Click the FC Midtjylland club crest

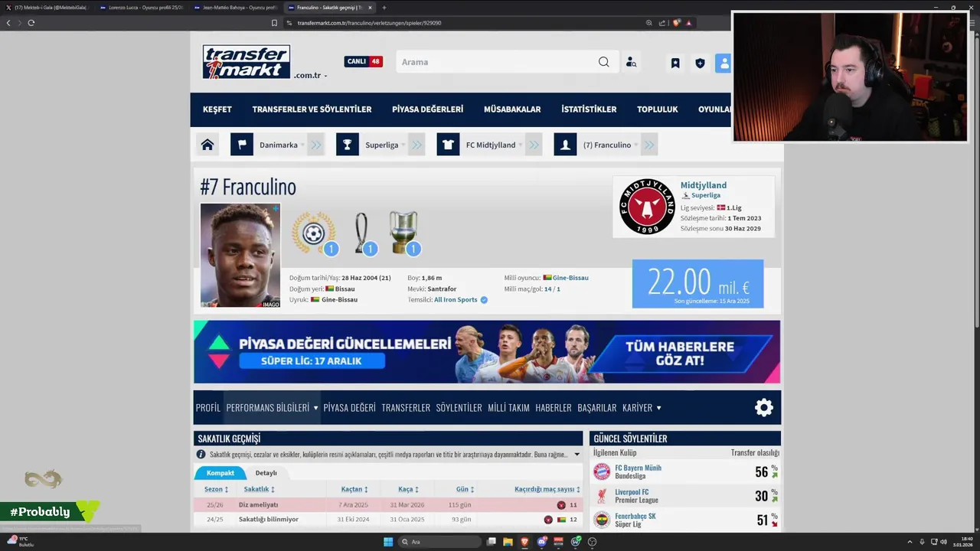coord(647,207)
